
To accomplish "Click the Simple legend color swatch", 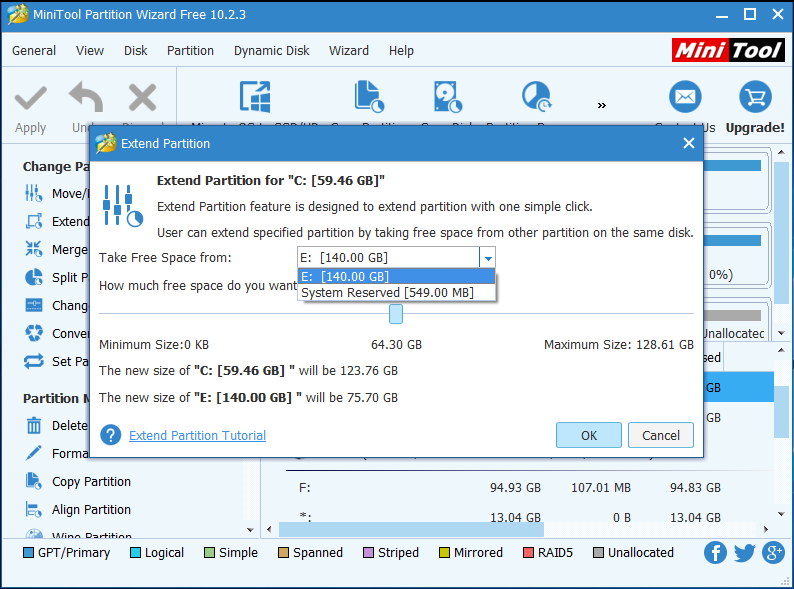I will tap(209, 553).
